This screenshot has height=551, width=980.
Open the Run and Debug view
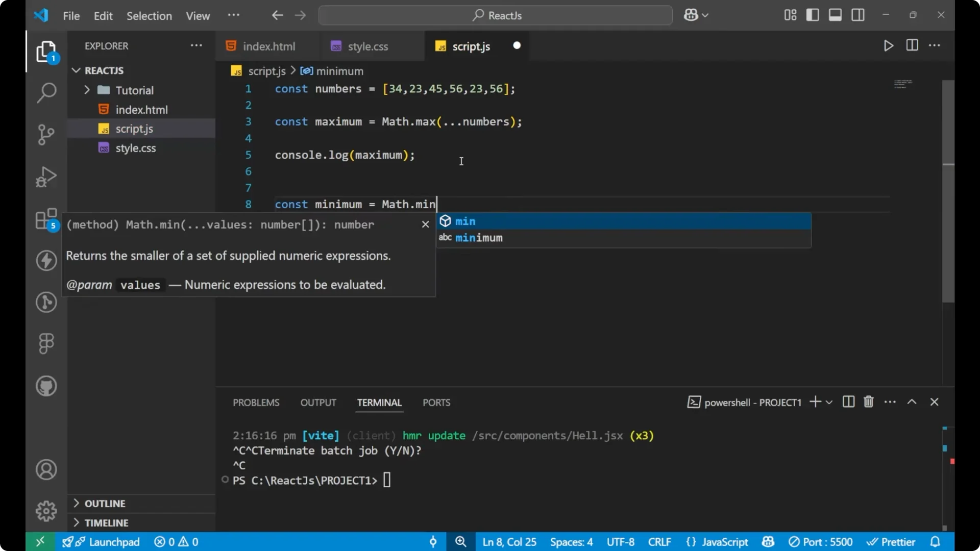tap(46, 177)
